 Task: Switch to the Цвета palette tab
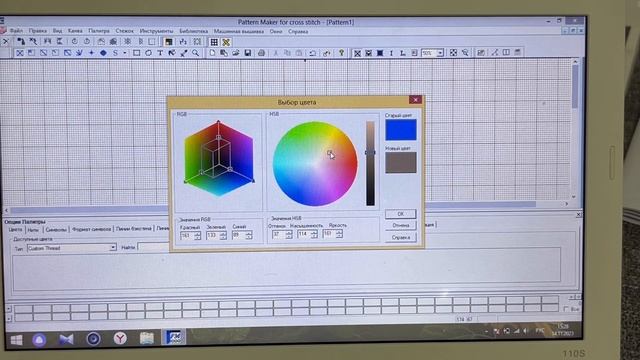(15, 230)
